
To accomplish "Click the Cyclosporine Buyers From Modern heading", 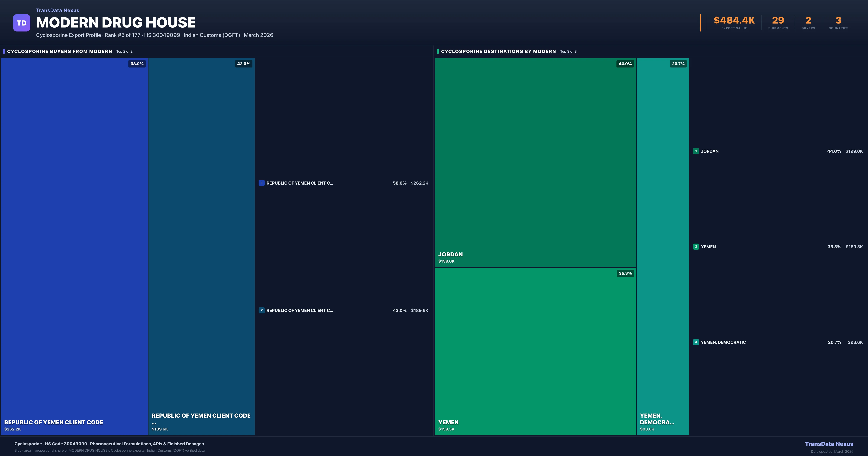I will tap(60, 51).
